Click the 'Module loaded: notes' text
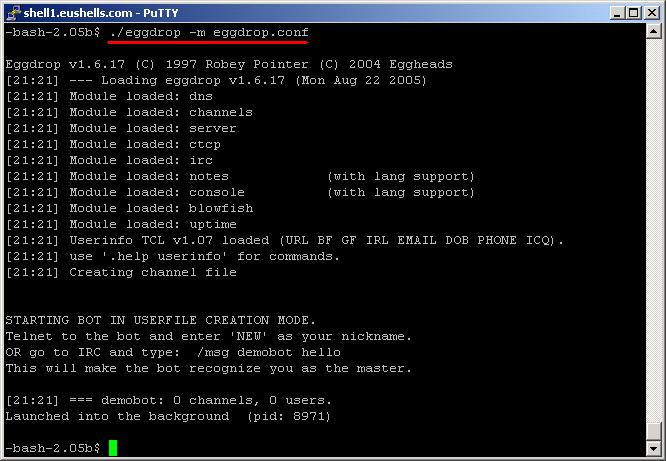 (x=149, y=176)
